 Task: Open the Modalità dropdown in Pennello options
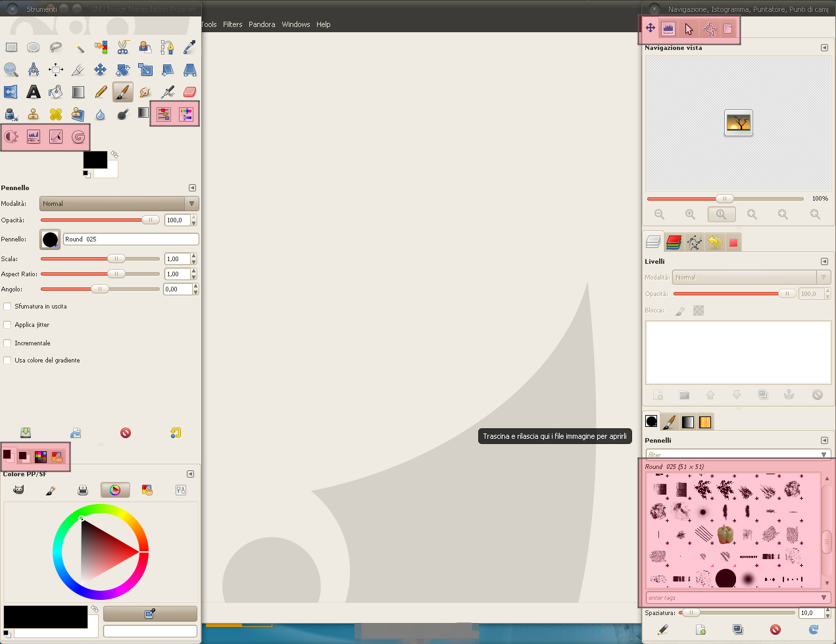point(118,203)
